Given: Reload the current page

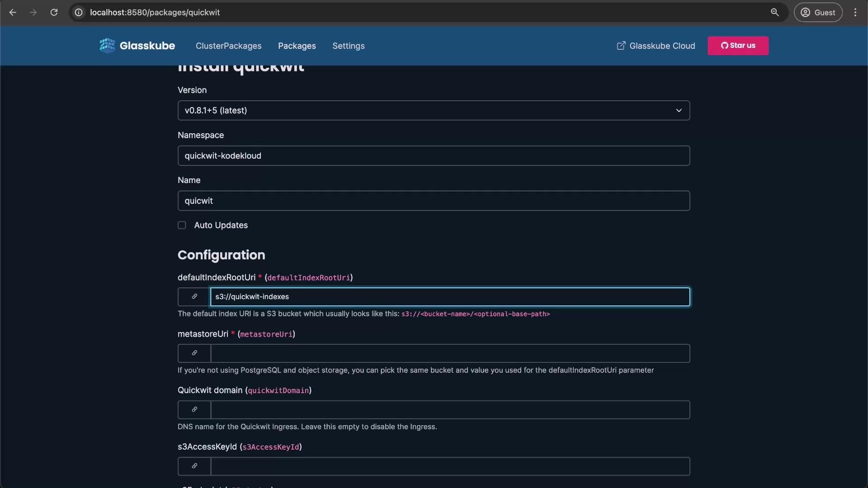Looking at the screenshot, I should [54, 13].
